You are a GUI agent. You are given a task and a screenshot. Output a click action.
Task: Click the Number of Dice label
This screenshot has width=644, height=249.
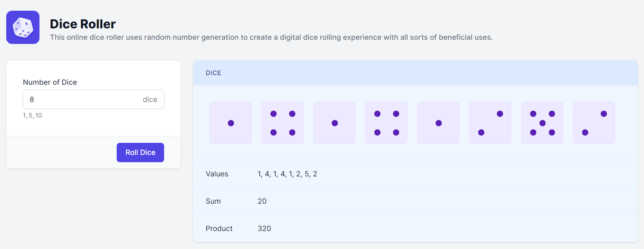click(x=50, y=82)
